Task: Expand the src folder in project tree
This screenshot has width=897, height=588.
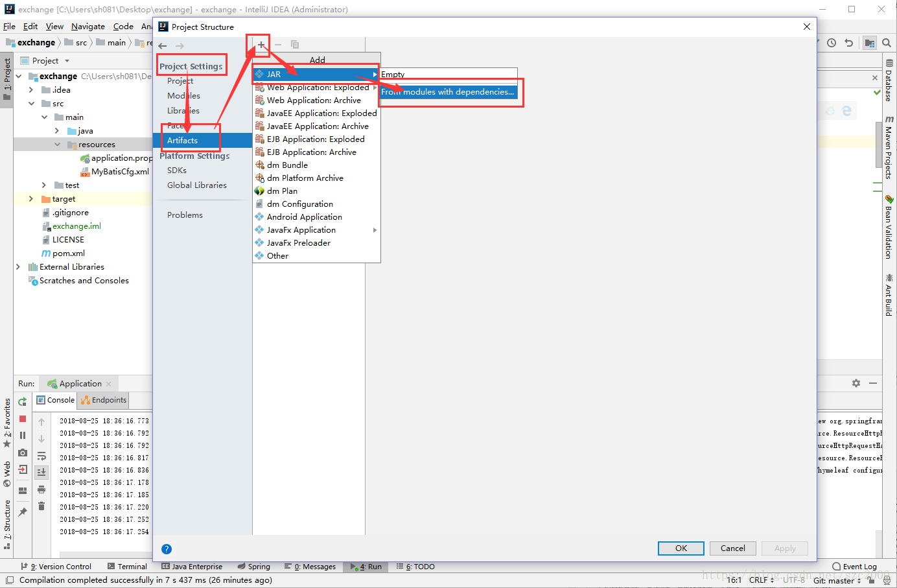Action: coord(31,104)
